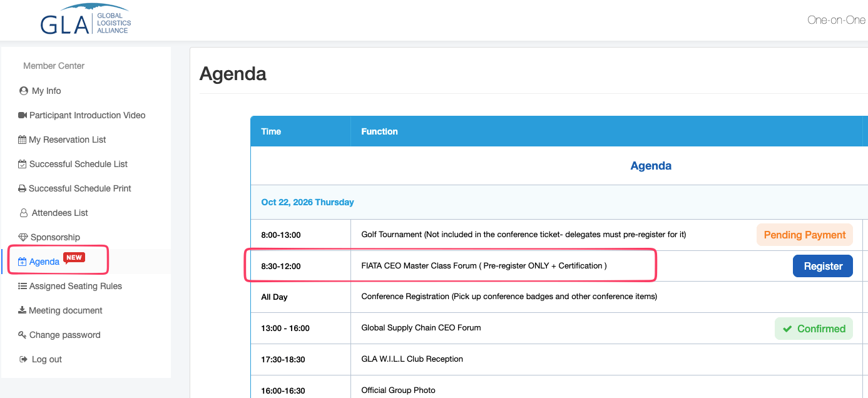Click GLA W.I.L.L Club Reception text
The height and width of the screenshot is (398, 868).
tap(412, 359)
